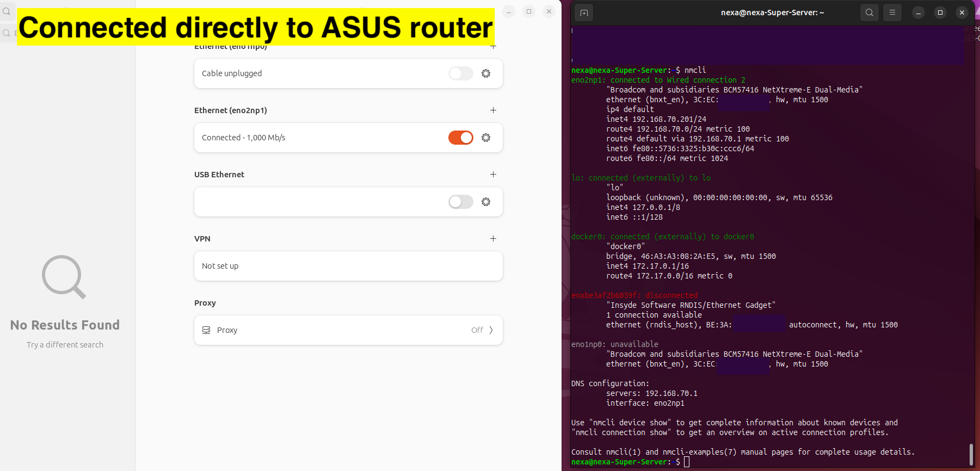
Task: Select the VPN 'Not set up' row
Action: point(348,266)
